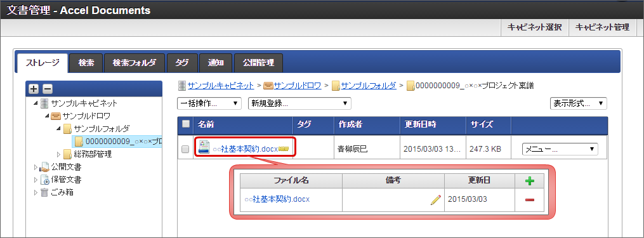Click the docx file icon beside ○○社基本契約.docx

click(204, 147)
